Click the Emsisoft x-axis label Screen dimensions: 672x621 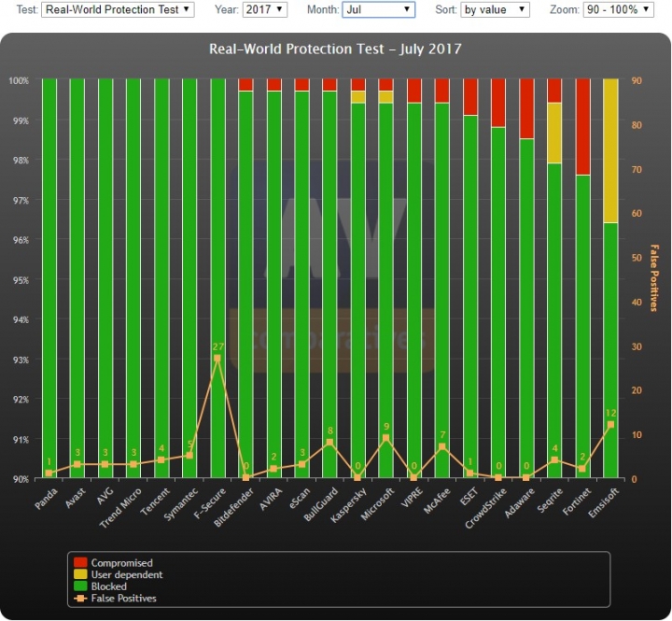[x=604, y=502]
